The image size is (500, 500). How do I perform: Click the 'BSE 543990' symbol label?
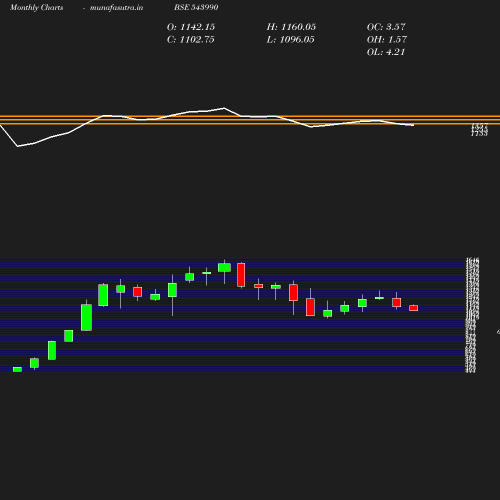click(x=196, y=7)
